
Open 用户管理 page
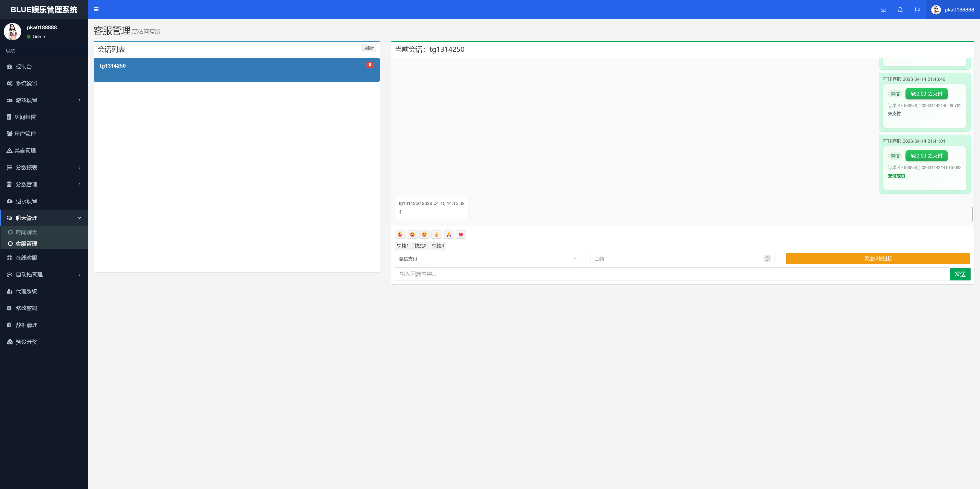[x=44, y=134]
